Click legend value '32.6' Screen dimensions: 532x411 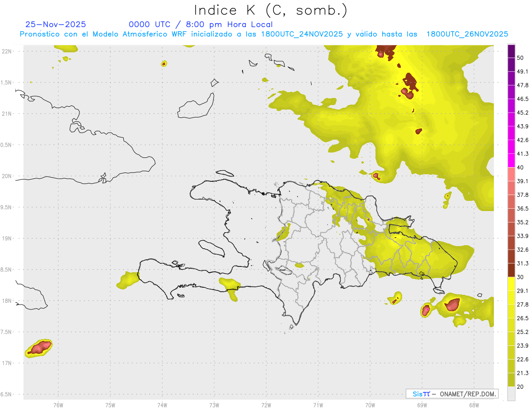522,250
